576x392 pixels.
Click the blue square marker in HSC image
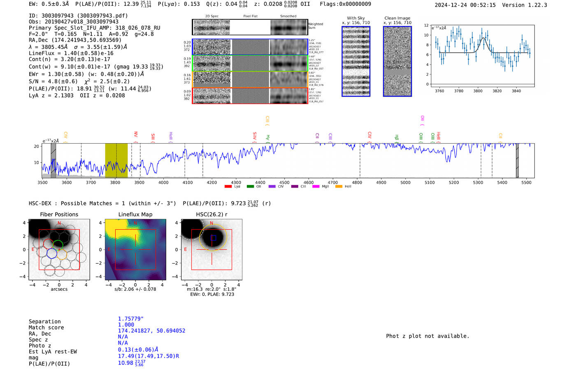213,238
